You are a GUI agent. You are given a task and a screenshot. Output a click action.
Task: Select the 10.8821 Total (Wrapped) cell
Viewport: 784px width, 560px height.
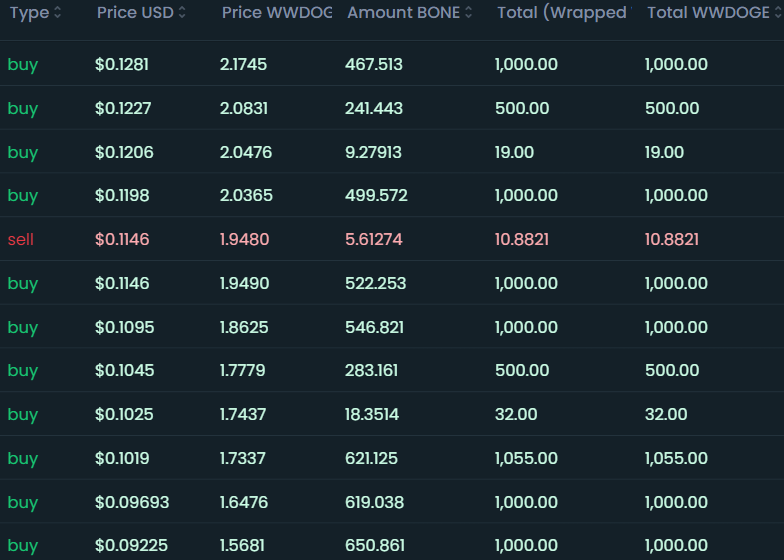pos(522,240)
